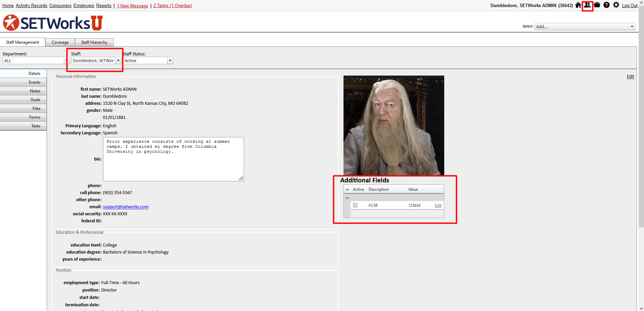Open the Staff management people icon
Viewport: 644px width, 311px height.
[x=587, y=5]
